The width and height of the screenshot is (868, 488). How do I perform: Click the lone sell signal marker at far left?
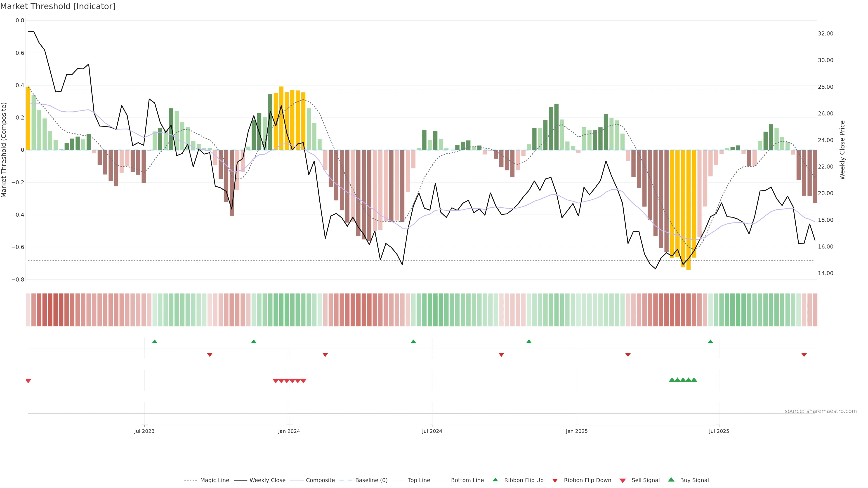coord(28,381)
